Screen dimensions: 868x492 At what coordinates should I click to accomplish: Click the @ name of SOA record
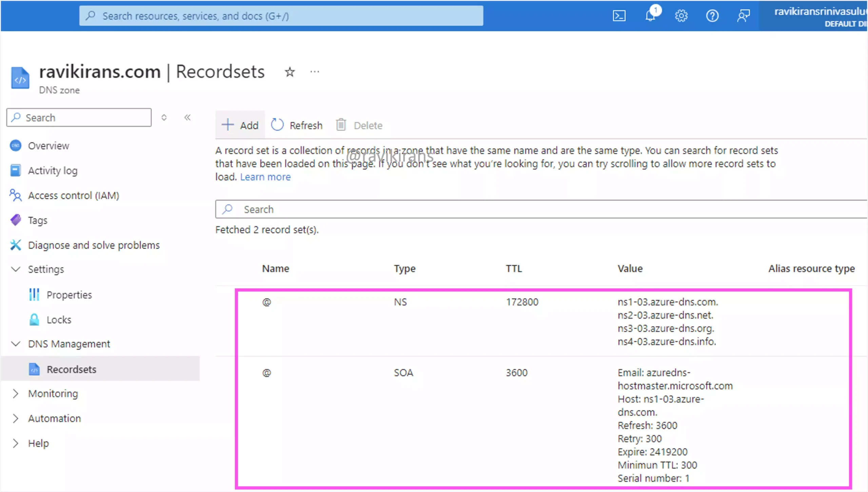267,373
